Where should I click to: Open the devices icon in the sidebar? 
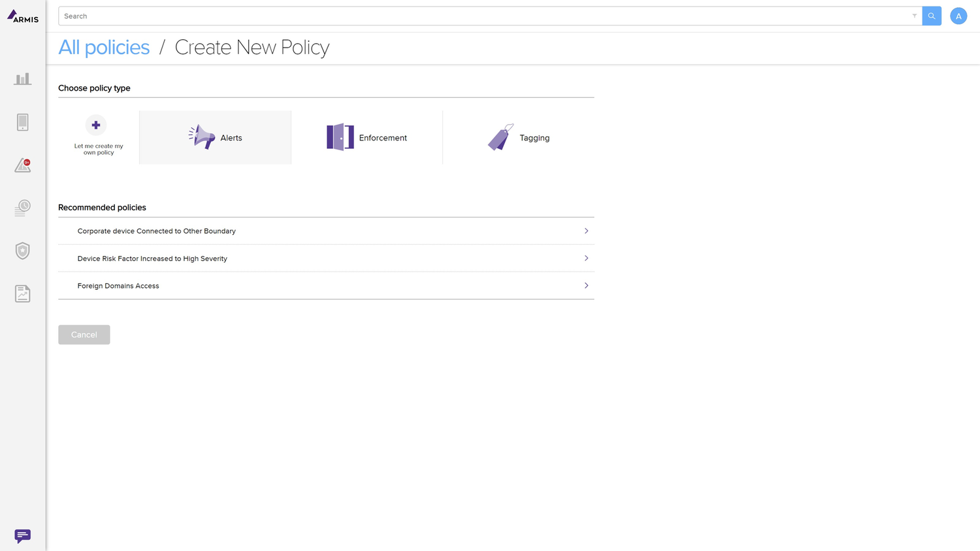22,122
